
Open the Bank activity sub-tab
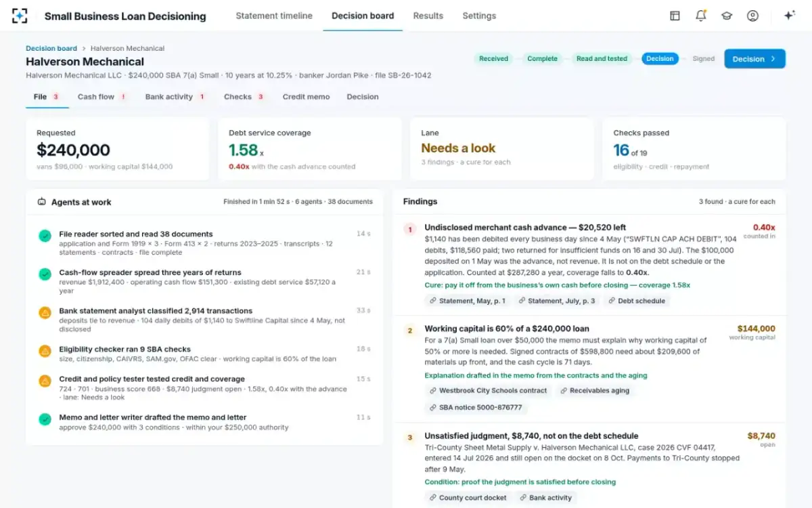tap(175, 97)
